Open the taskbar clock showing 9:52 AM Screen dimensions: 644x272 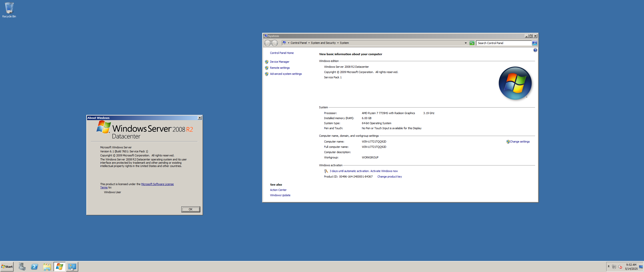pos(631,267)
